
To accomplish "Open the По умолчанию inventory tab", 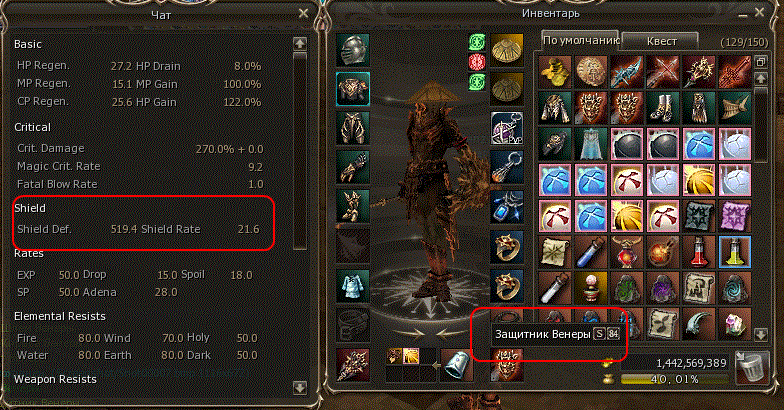I will 581,40.
